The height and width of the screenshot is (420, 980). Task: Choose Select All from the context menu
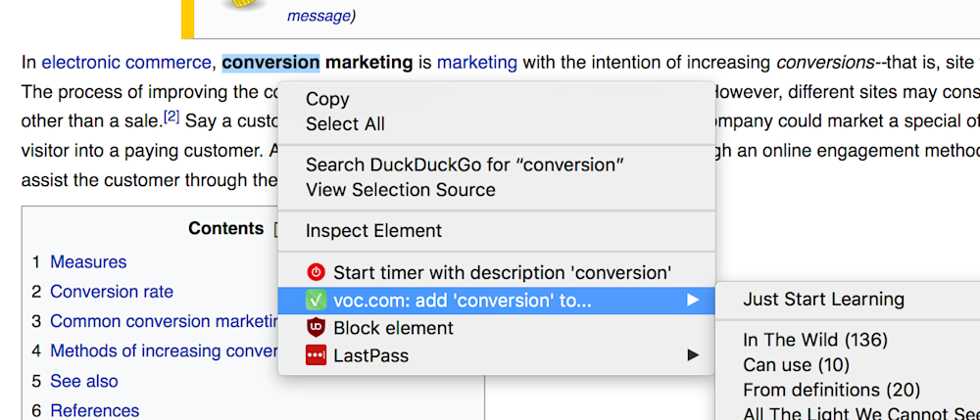(345, 124)
